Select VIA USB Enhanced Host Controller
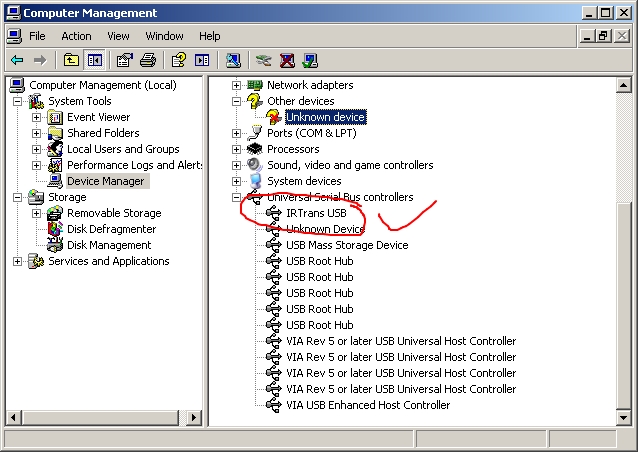This screenshot has height=452, width=638. (367, 405)
